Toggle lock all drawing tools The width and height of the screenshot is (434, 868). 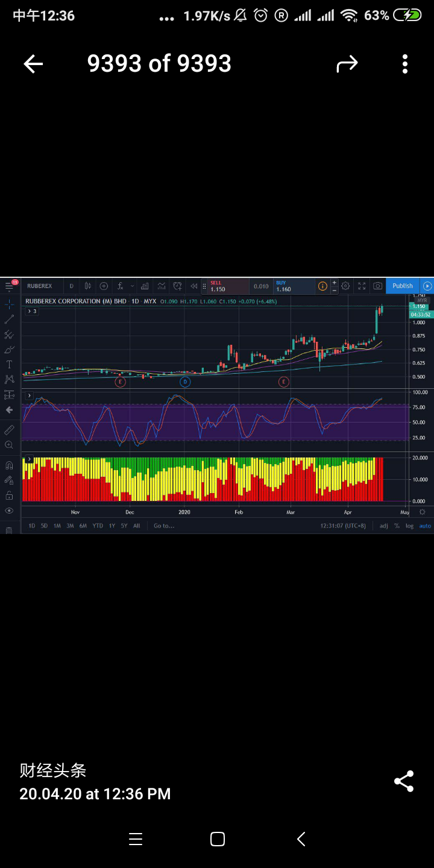point(9,495)
